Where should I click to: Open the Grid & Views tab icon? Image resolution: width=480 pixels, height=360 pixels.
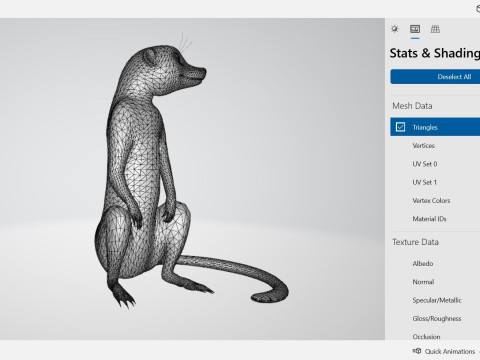pos(435,29)
